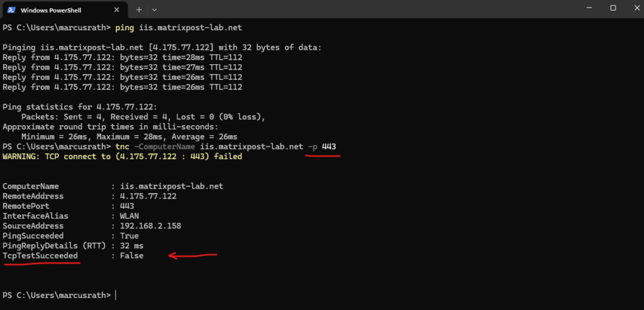Image resolution: width=644 pixels, height=310 pixels.
Task: Expand the new tab profile dropdown chevron
Action: 155,10
